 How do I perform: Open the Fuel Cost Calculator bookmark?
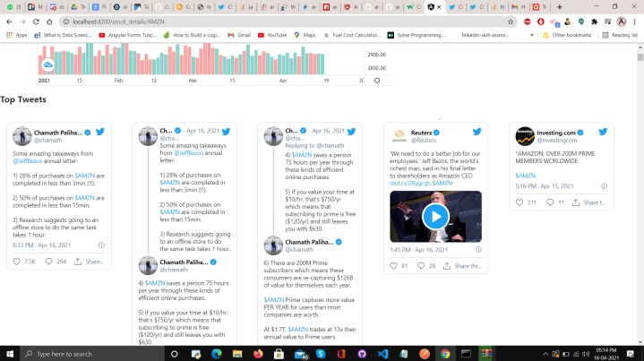352,35
